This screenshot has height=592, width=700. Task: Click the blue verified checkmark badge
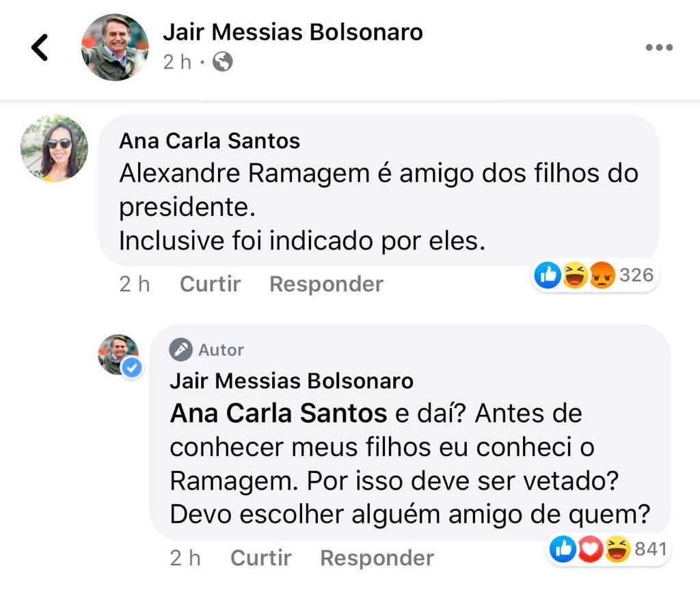coord(132,368)
